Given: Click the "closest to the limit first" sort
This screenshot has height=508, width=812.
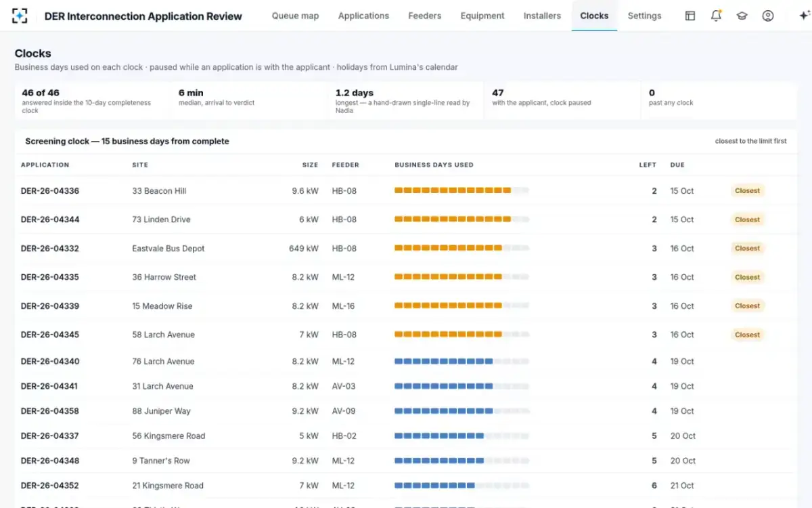Looking at the screenshot, I should pos(751,142).
